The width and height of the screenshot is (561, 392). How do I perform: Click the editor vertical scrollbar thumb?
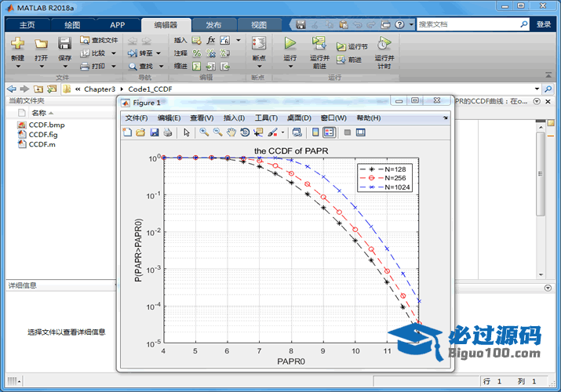tap(541, 174)
